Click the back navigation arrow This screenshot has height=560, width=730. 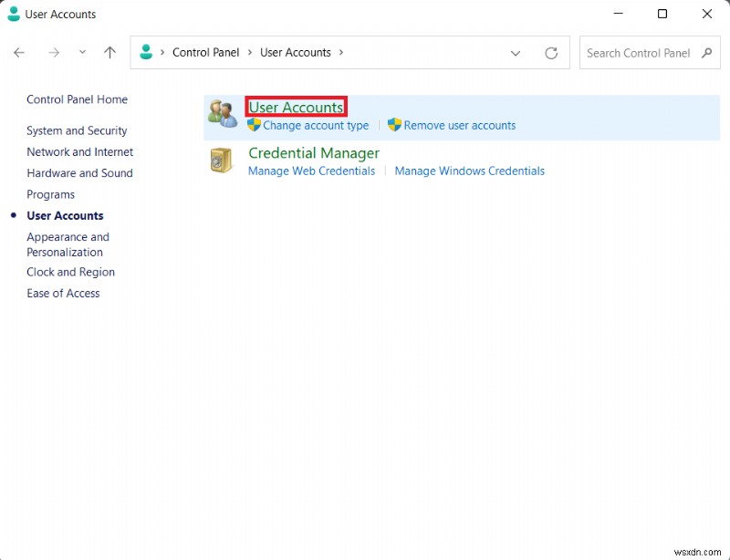[x=19, y=53]
